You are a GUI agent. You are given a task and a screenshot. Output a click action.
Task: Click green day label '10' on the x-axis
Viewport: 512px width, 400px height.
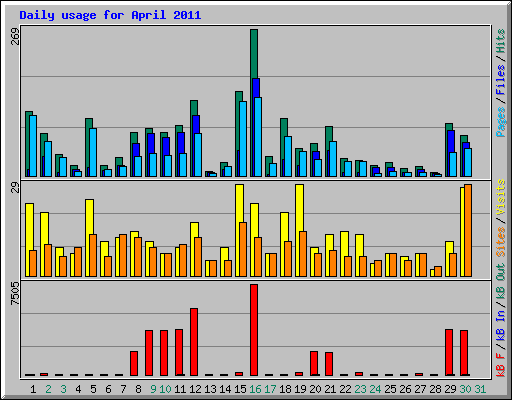click(x=165, y=389)
